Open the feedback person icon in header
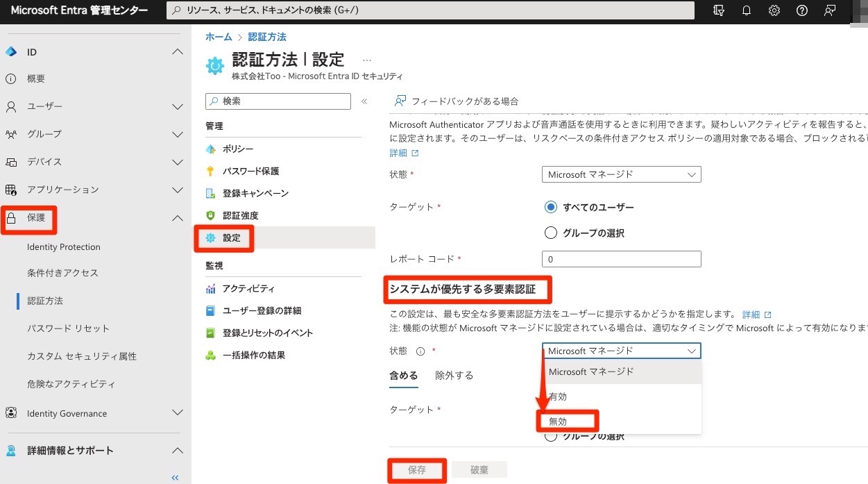Viewport: 868px width, 484px height. (x=829, y=10)
